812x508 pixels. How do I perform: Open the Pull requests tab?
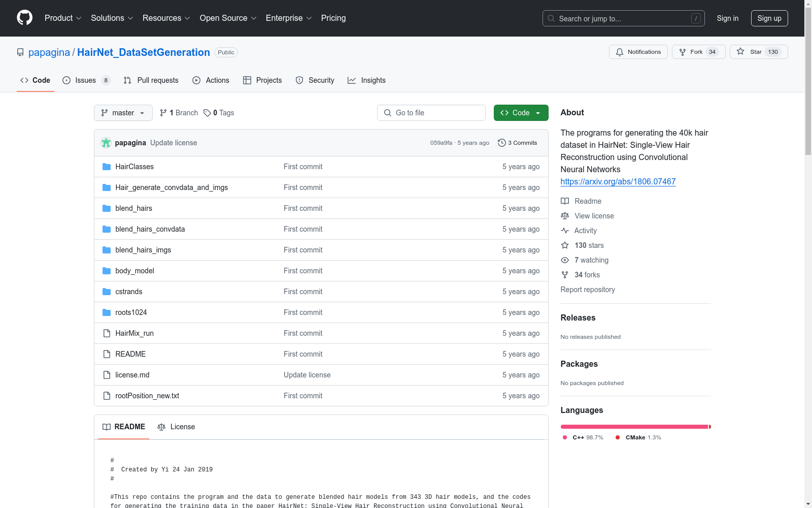[x=151, y=80]
